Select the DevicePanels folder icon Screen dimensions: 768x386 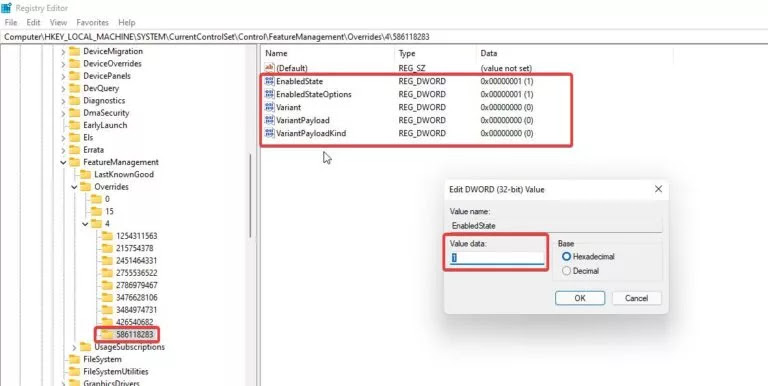click(x=74, y=76)
